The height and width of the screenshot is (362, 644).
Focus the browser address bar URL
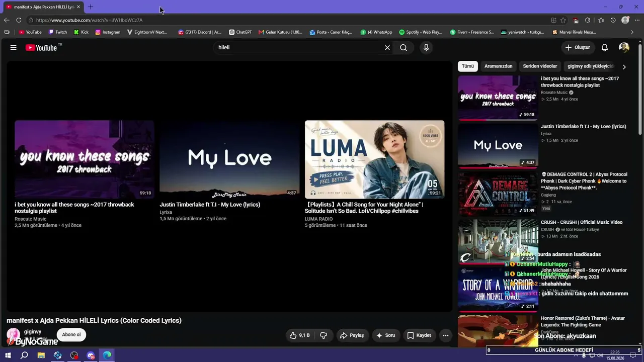click(90, 20)
